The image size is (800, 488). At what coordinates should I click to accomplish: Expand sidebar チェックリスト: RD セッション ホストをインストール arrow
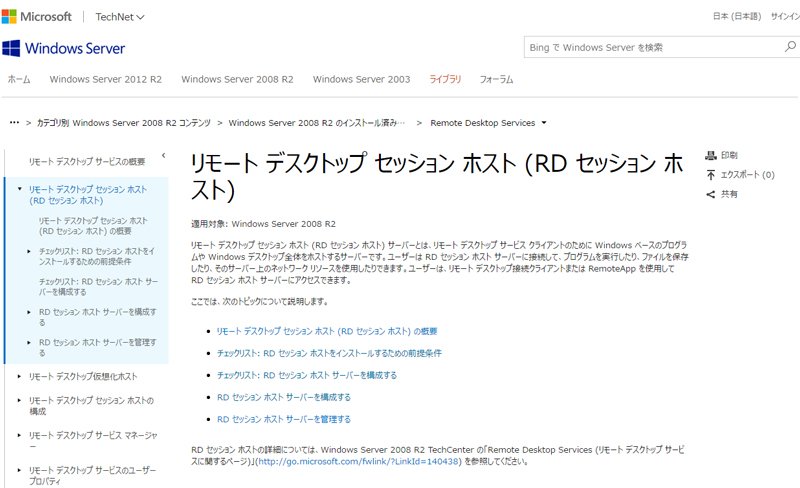click(29, 251)
